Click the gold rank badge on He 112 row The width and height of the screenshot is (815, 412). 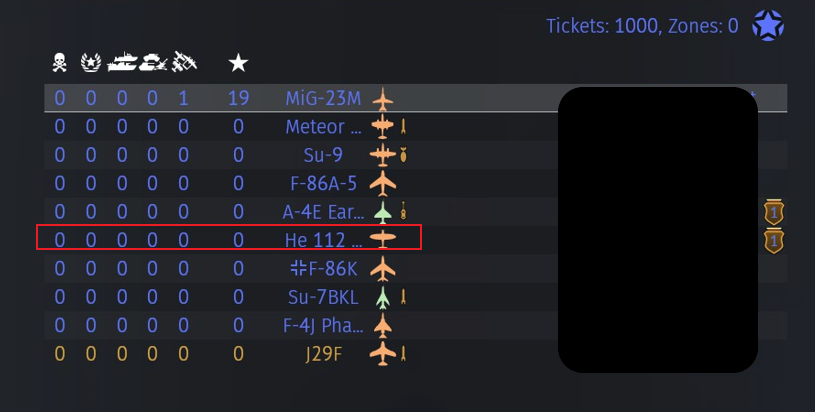click(773, 241)
